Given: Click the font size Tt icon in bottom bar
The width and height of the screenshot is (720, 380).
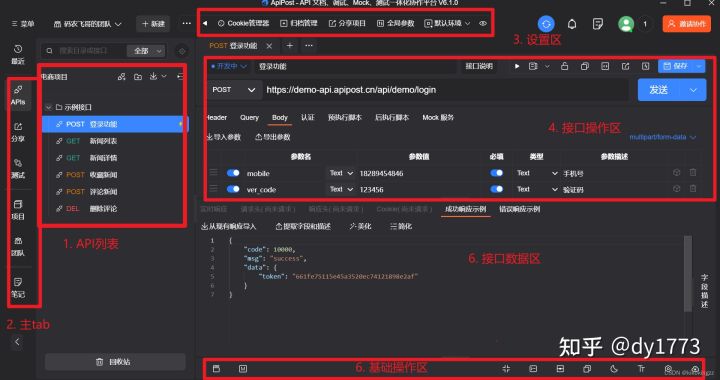Looking at the screenshot, I should tap(641, 369).
